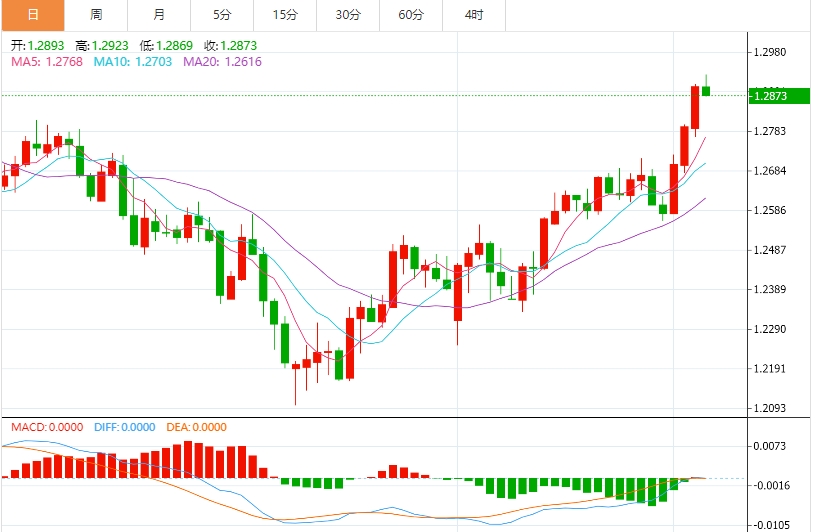Open the 5分 timeframe tab
This screenshot has width=818, height=532.
222,15
